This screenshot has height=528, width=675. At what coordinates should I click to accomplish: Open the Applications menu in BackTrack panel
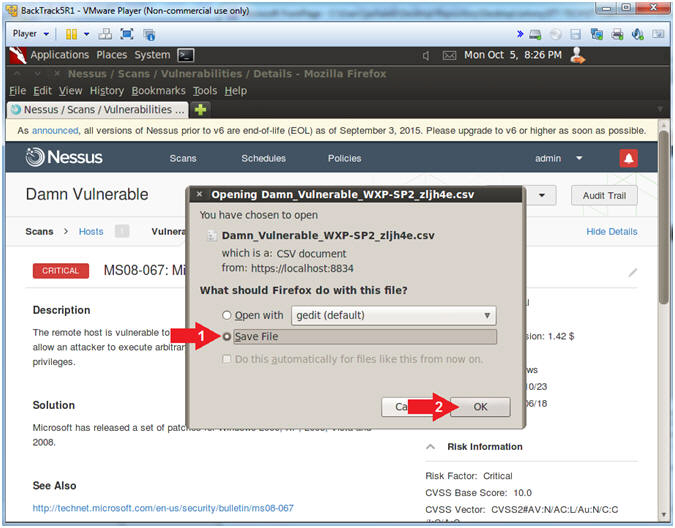click(59, 55)
